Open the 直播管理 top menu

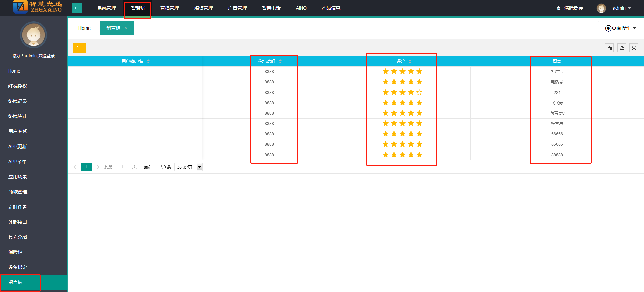pos(169,8)
